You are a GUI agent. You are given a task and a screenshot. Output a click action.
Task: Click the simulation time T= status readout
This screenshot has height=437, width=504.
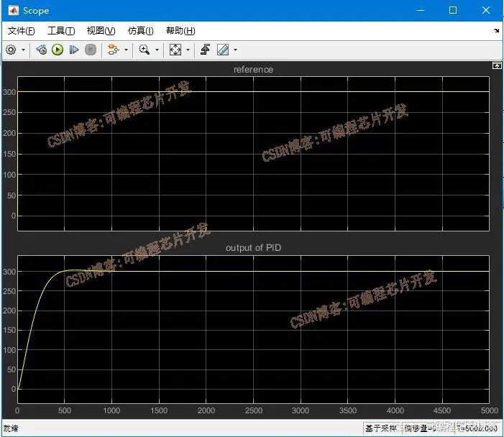click(x=477, y=428)
